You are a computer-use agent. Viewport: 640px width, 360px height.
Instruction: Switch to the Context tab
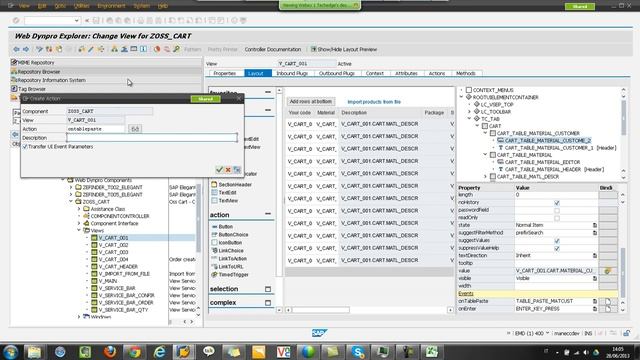374,73
